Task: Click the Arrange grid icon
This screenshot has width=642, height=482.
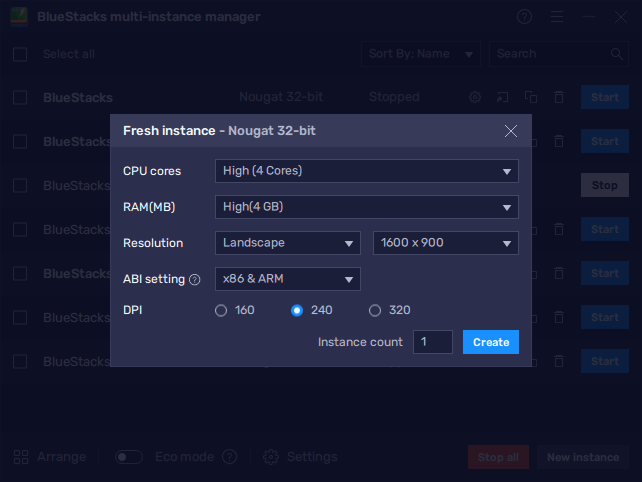Action: coord(21,457)
